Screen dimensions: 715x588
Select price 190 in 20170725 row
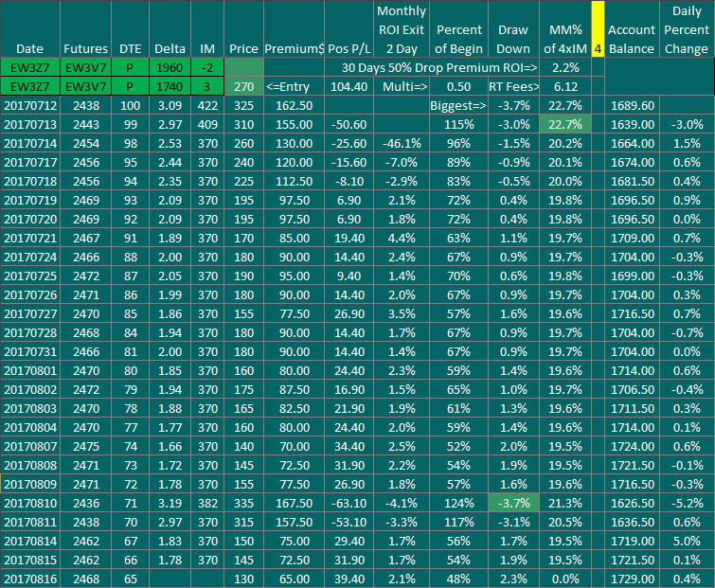point(243,276)
